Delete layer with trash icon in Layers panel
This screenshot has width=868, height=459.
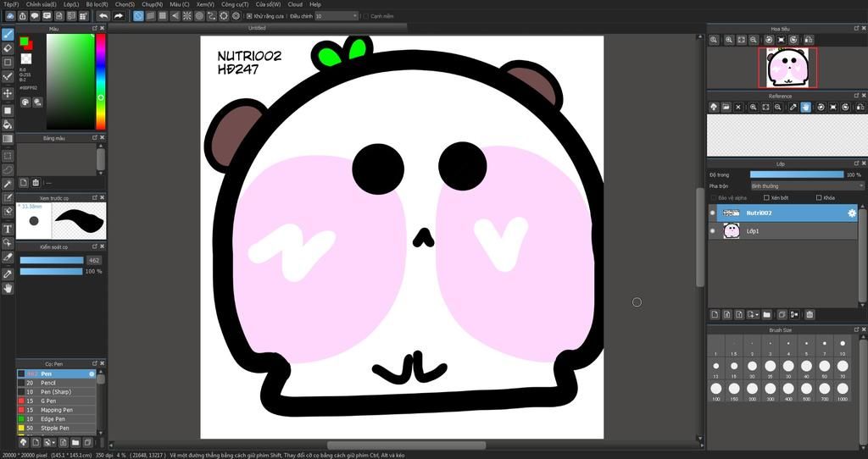[x=810, y=315]
